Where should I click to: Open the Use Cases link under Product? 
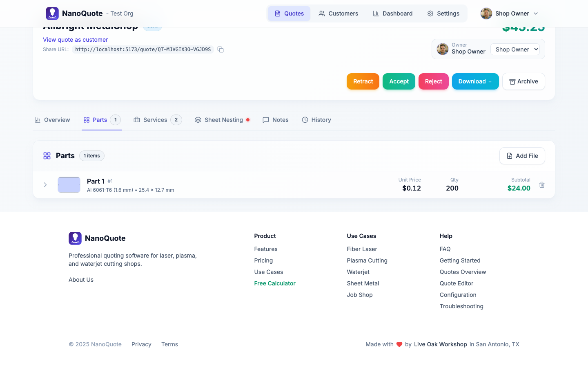tap(269, 272)
